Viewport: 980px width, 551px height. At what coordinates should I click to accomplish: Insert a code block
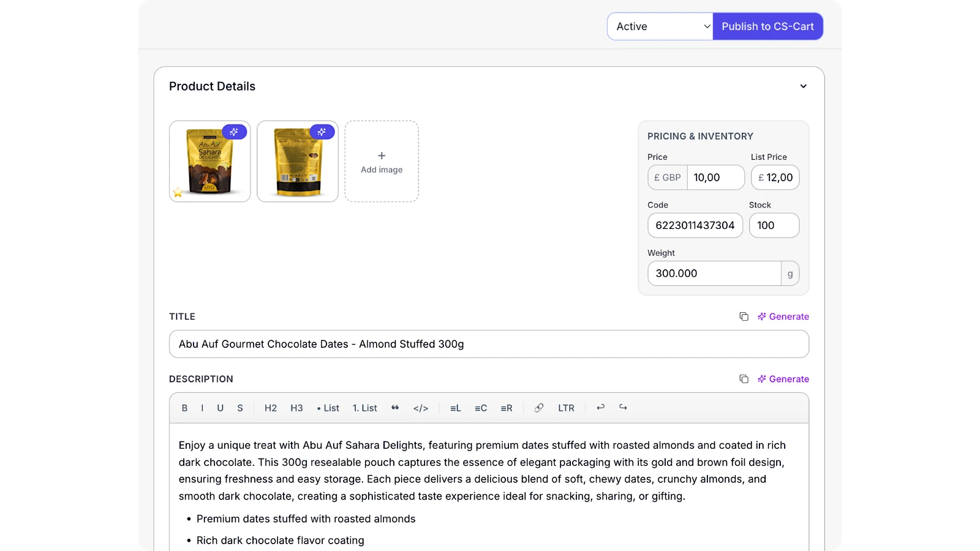coord(421,408)
